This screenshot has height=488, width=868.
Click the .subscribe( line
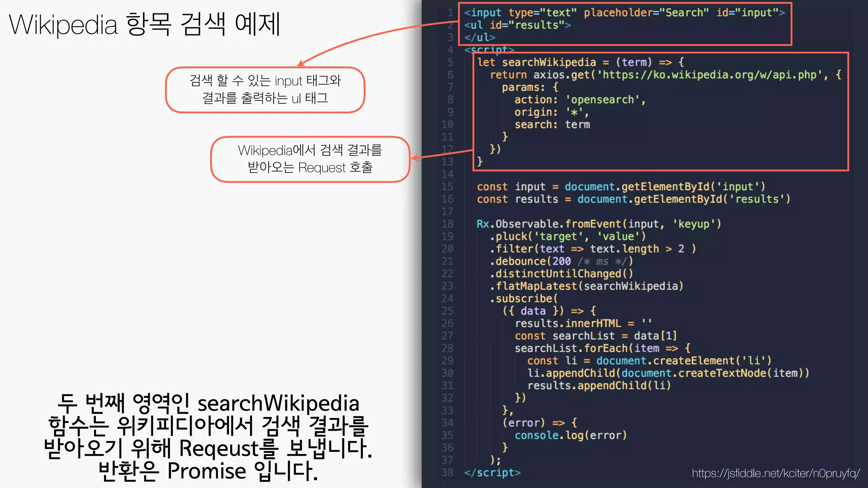point(524,299)
